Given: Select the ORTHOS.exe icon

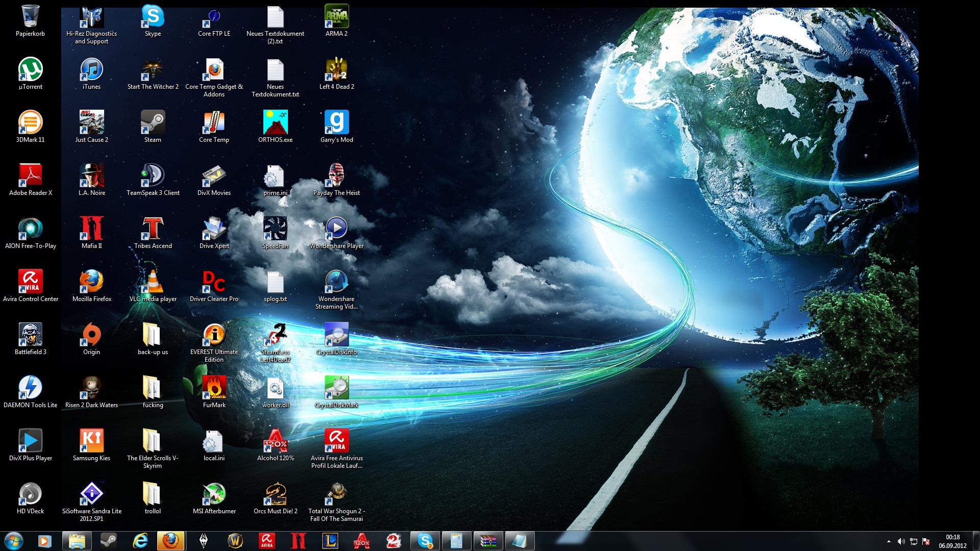Looking at the screenshot, I should click(275, 127).
